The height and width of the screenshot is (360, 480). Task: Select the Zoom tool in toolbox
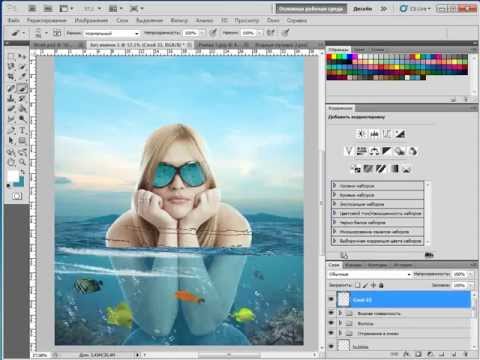pos(22,162)
